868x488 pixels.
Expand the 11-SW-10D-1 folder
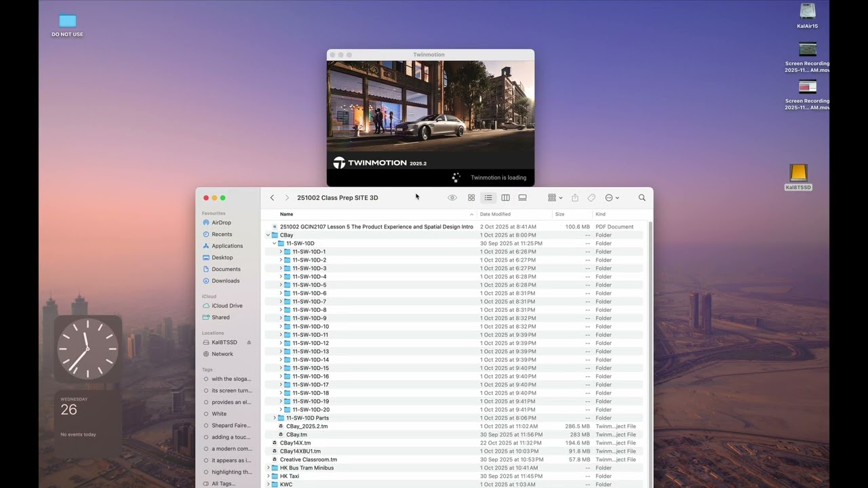click(281, 251)
